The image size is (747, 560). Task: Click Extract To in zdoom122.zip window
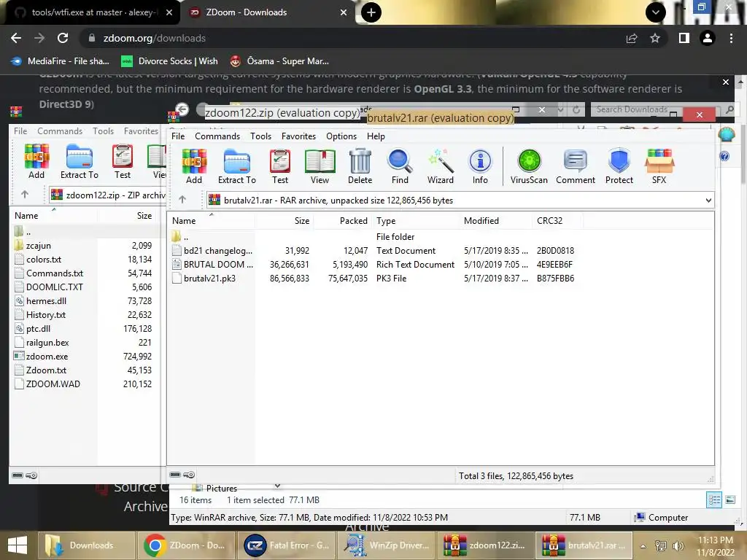[x=79, y=161]
